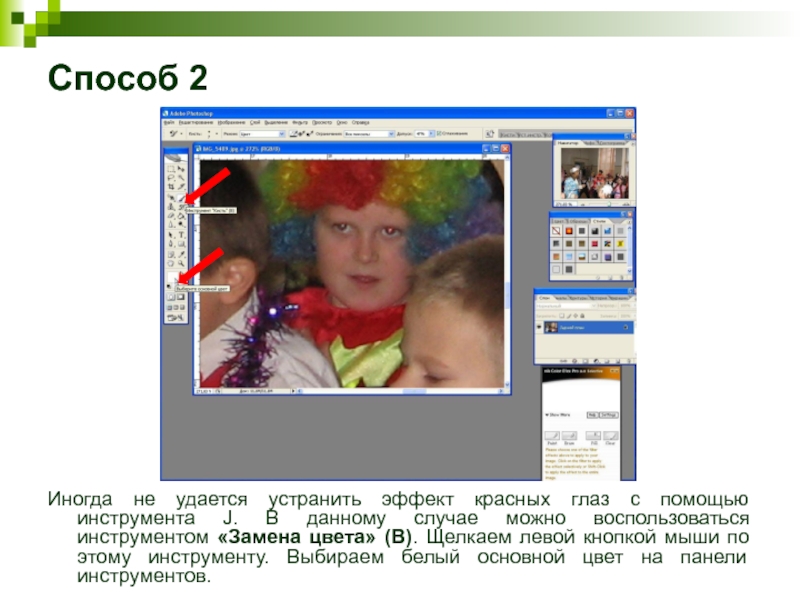Viewport: 800px width, 600px height.
Task: Click the Settings button in Color Efex
Action: point(609,413)
